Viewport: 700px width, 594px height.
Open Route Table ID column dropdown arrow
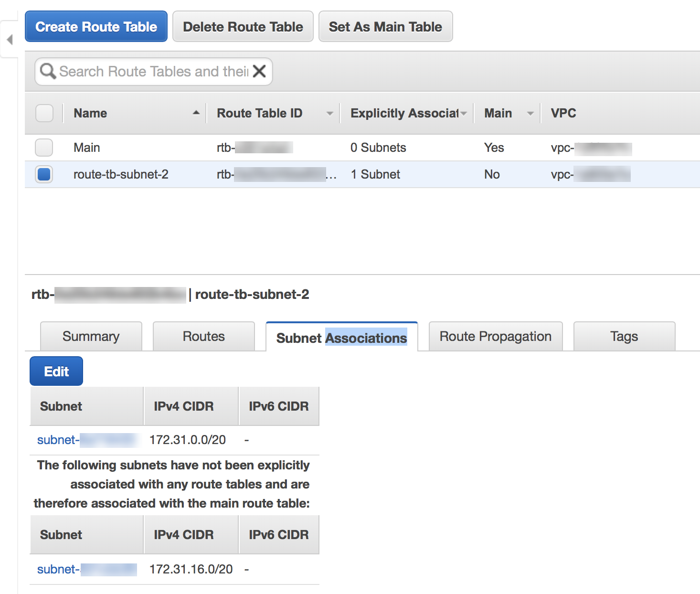[329, 114]
